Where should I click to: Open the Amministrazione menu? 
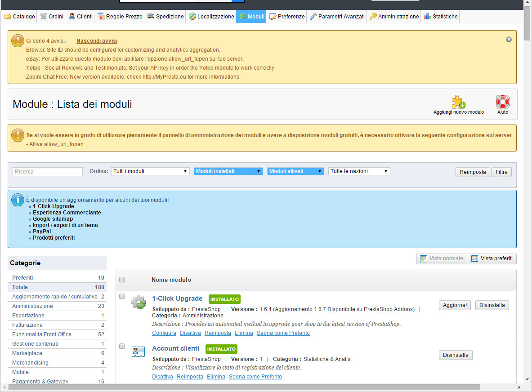[394, 17]
